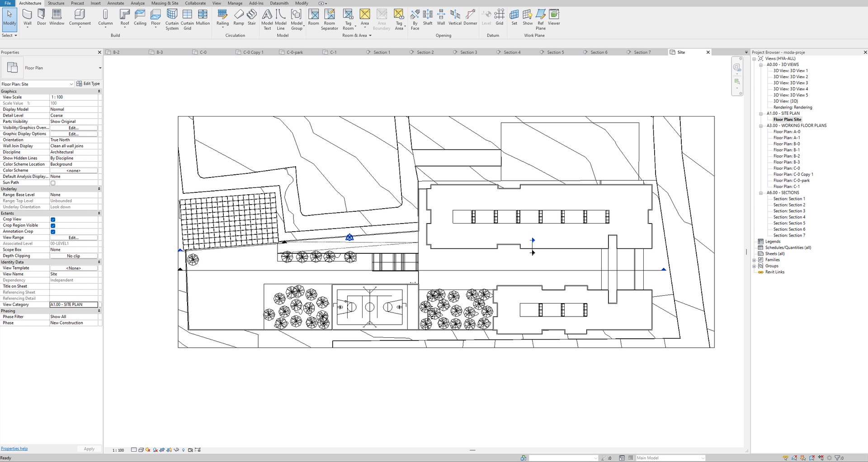Viewport: 868px width, 462px height.
Task: Select the Model Text tool
Action: click(267, 19)
